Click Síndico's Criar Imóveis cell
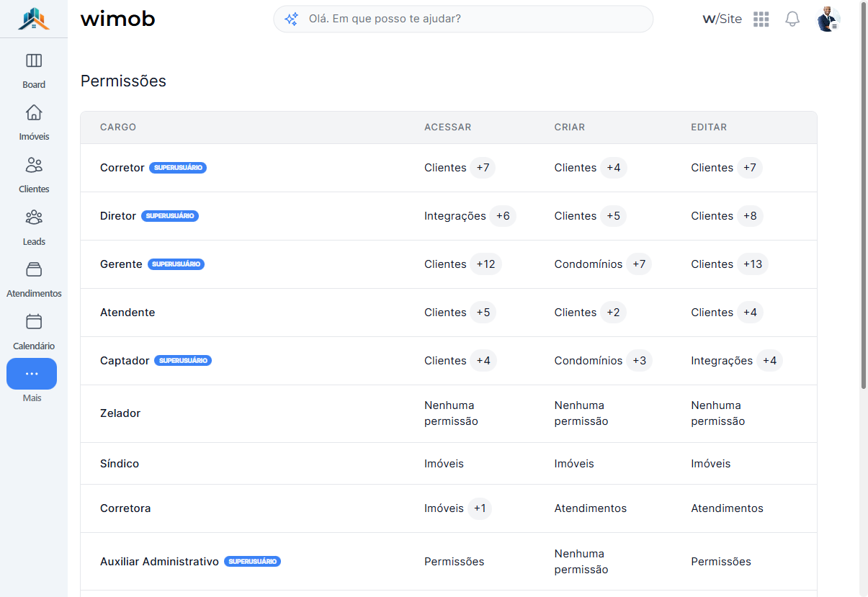This screenshot has width=868, height=597. [x=574, y=464]
